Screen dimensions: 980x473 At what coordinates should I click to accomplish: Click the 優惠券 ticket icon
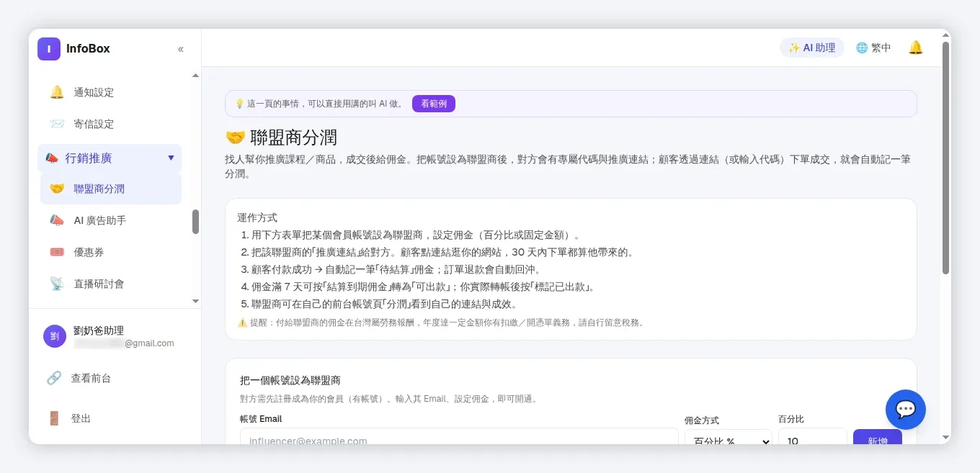click(57, 252)
